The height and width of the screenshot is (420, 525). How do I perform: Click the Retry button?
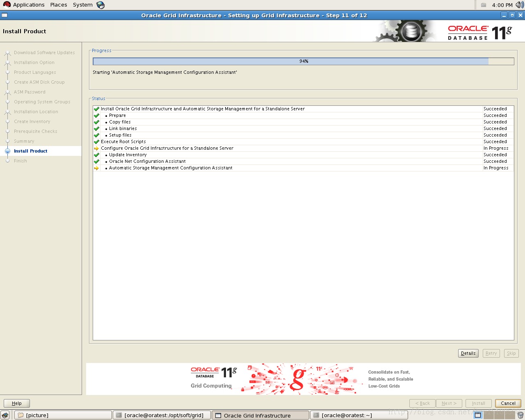pyautogui.click(x=491, y=353)
